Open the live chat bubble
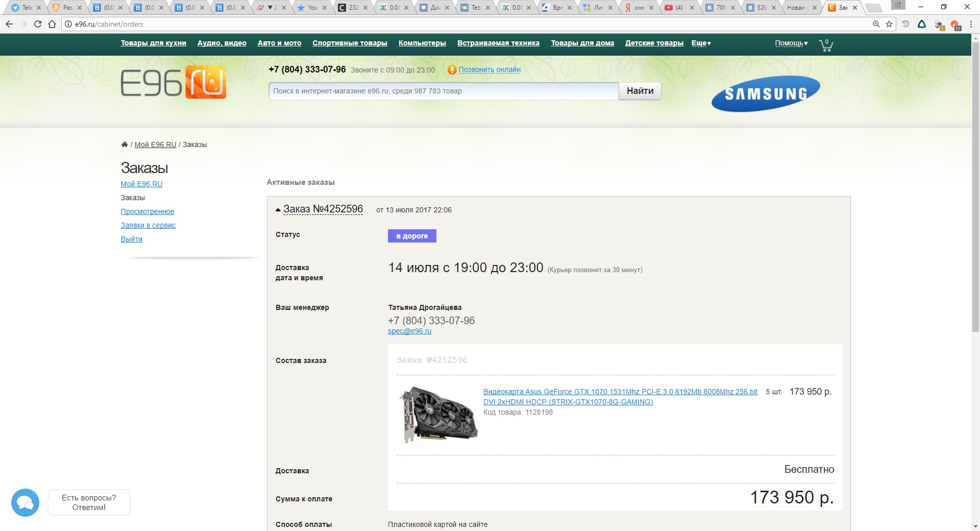The image size is (980, 531). click(x=25, y=503)
